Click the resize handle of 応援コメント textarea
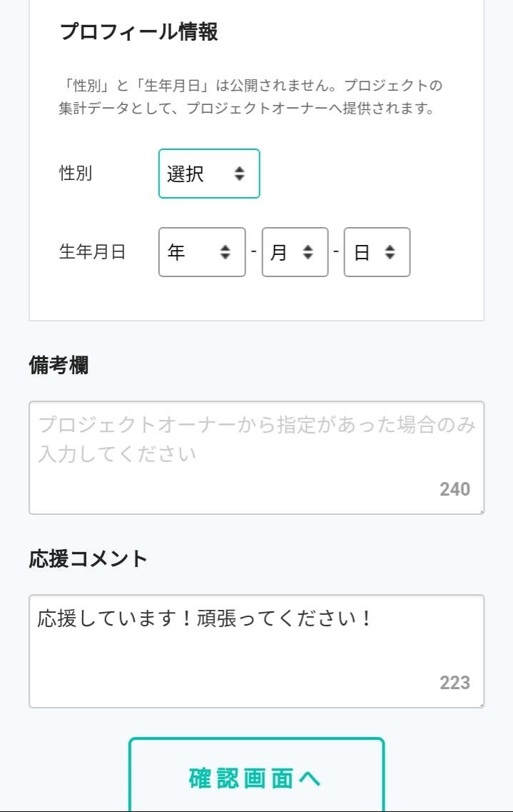 [x=482, y=706]
